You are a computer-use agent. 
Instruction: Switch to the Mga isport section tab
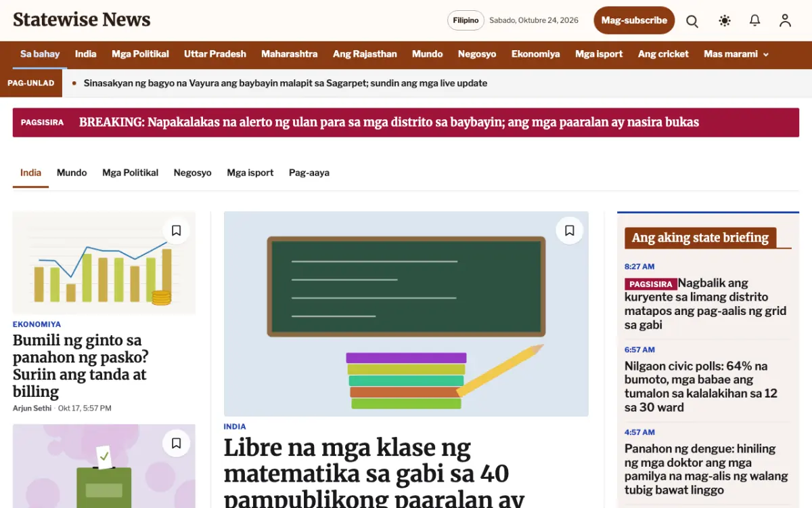[250, 173]
